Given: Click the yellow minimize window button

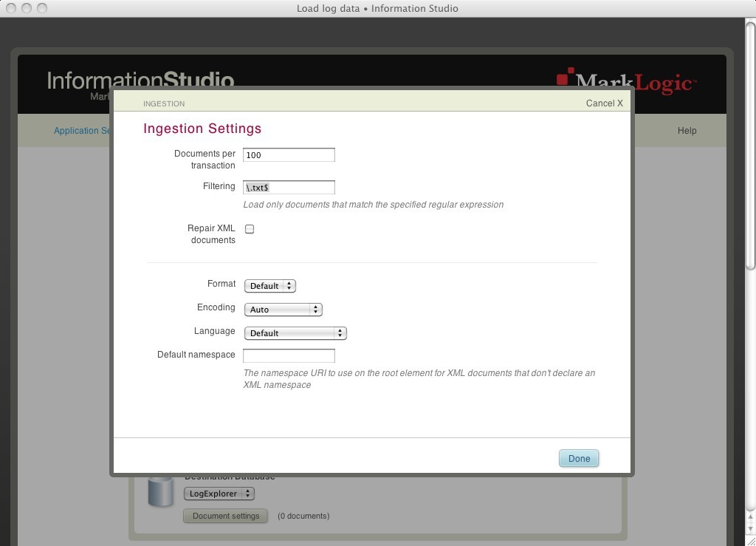Looking at the screenshot, I should 27,8.
